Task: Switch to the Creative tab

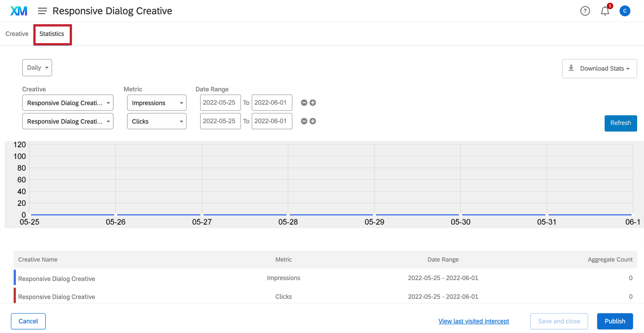Action: point(17,34)
